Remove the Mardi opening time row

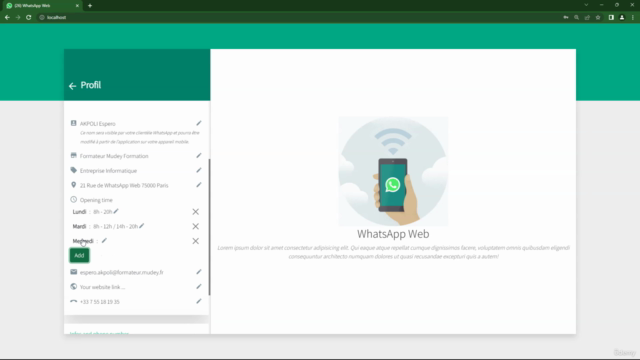pyautogui.click(x=196, y=226)
